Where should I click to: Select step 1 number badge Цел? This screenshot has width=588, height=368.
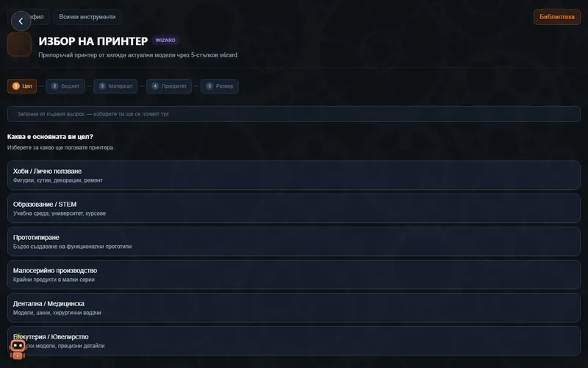point(16,86)
